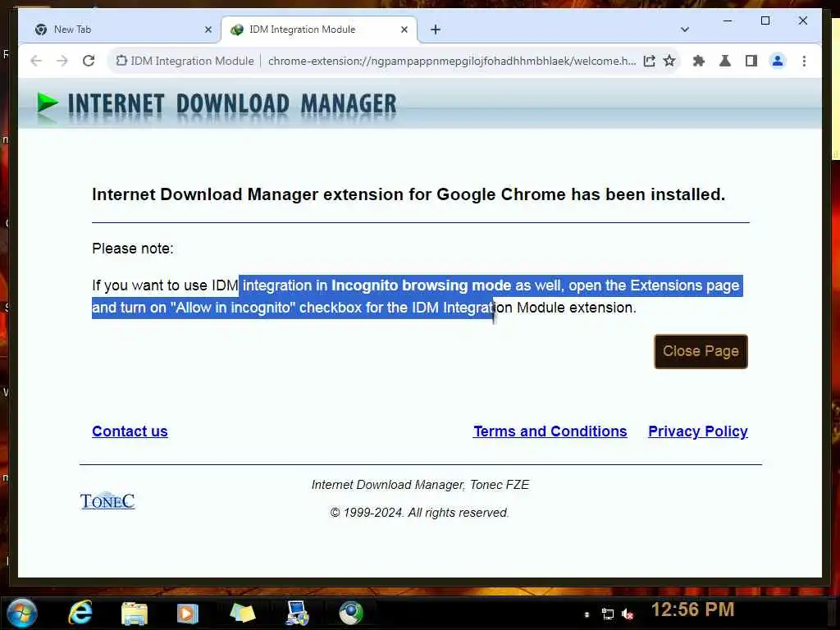Open File Explorer from the taskbar
Image resolution: width=840 pixels, height=630 pixels.
point(135,614)
